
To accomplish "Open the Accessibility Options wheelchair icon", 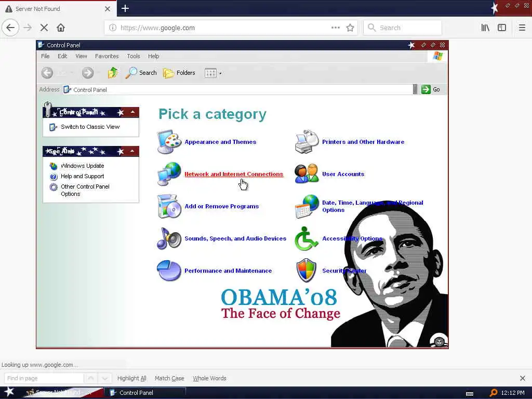I will point(307,238).
